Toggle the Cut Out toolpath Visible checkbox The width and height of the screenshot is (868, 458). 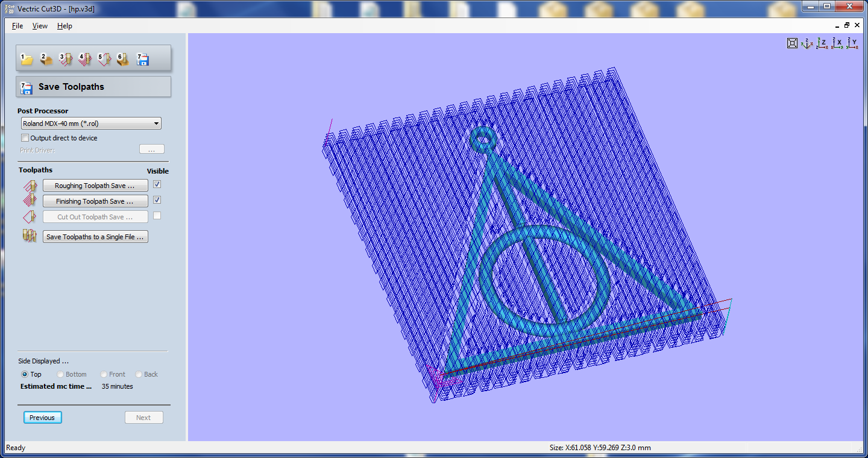[x=157, y=216]
